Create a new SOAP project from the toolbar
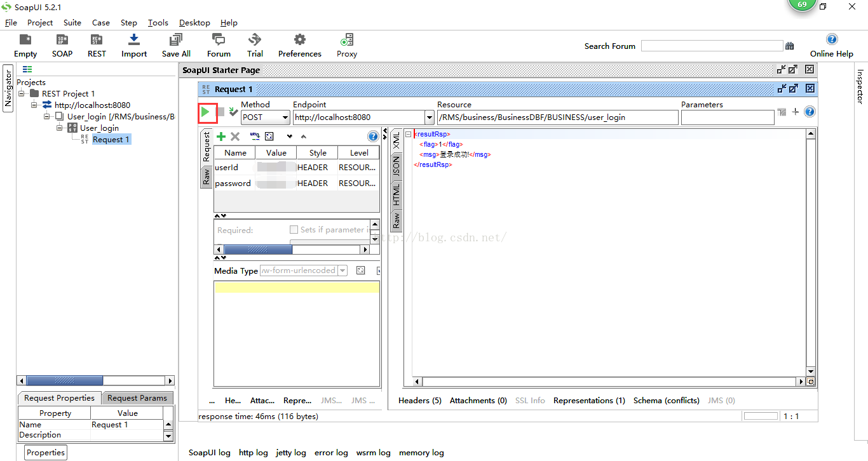 62,46
